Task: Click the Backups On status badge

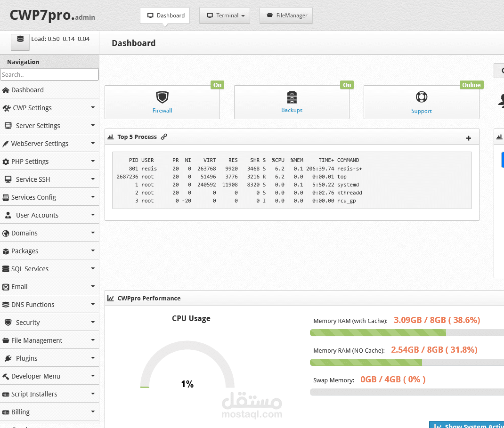Action: coord(347,85)
